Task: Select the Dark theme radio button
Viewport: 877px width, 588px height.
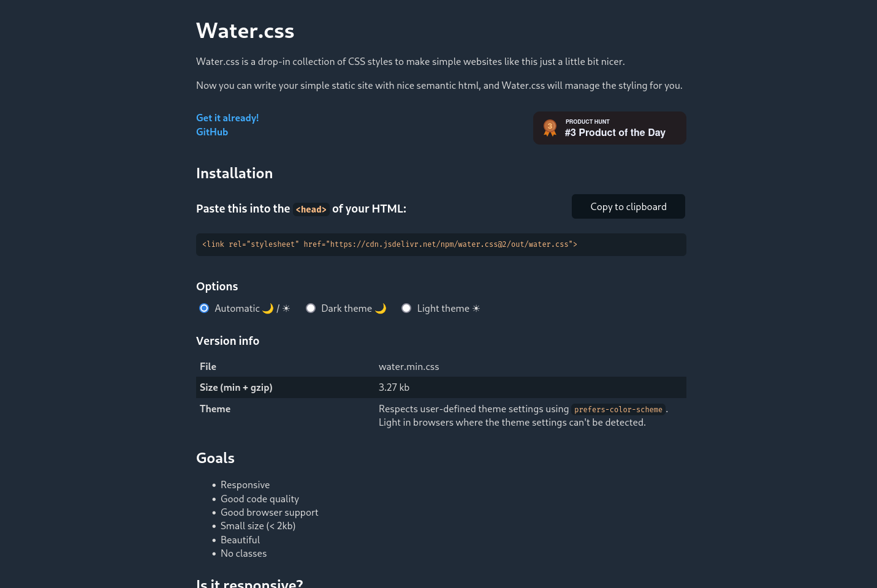Action: [x=311, y=308]
